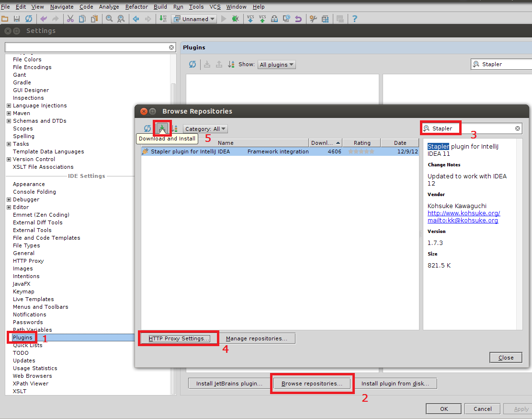Sort by the Downl... column header
The width and height of the screenshot is (532, 419).
coord(325,143)
